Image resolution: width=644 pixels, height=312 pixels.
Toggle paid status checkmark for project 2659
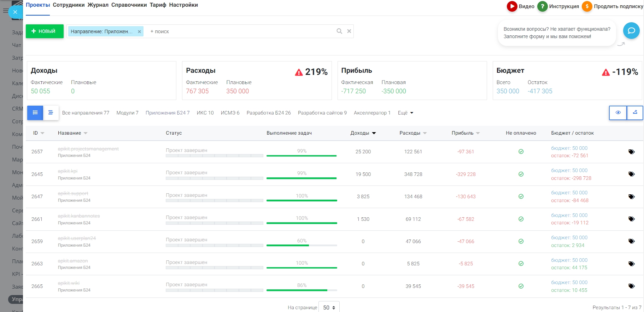(521, 241)
